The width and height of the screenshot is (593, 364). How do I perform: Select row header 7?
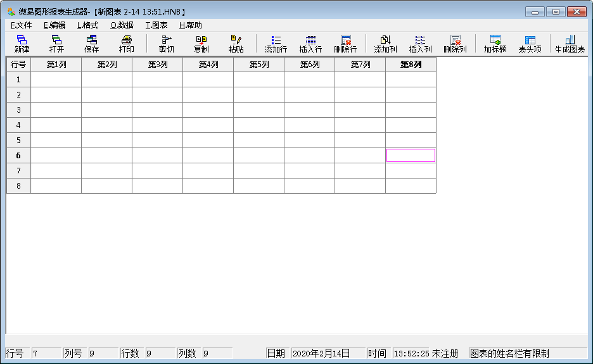18,170
